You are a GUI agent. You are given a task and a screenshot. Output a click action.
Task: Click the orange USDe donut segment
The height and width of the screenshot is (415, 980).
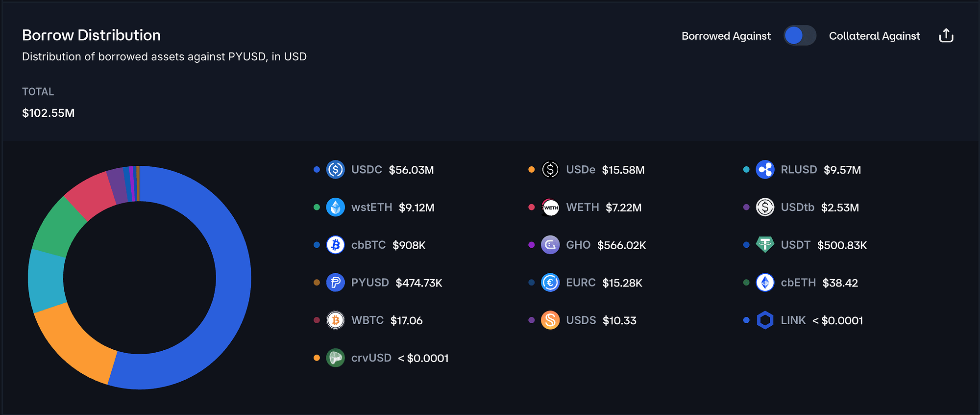pyautogui.click(x=73, y=343)
